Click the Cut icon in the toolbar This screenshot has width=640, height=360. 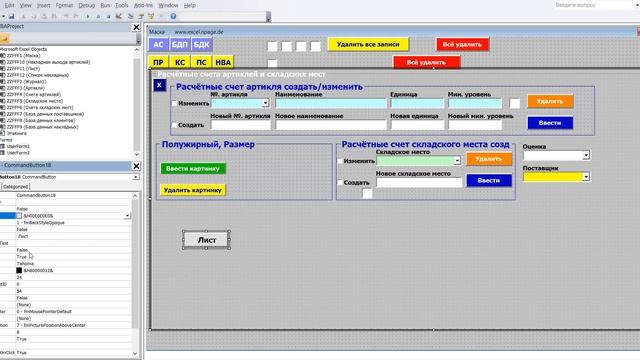pos(23,16)
